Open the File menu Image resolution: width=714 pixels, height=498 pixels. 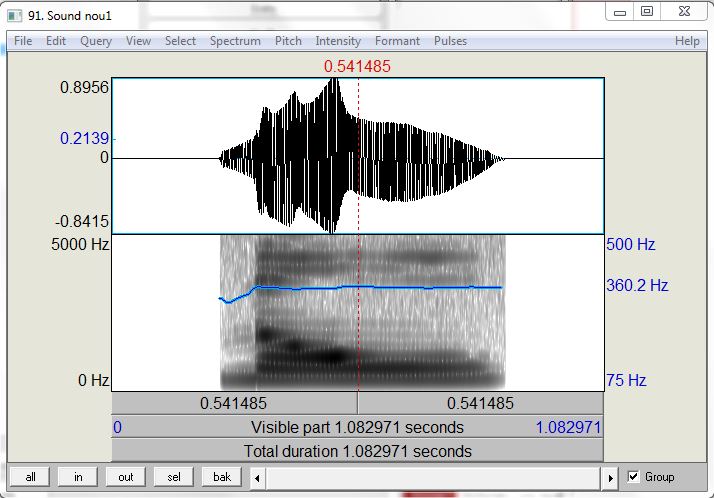tap(23, 41)
